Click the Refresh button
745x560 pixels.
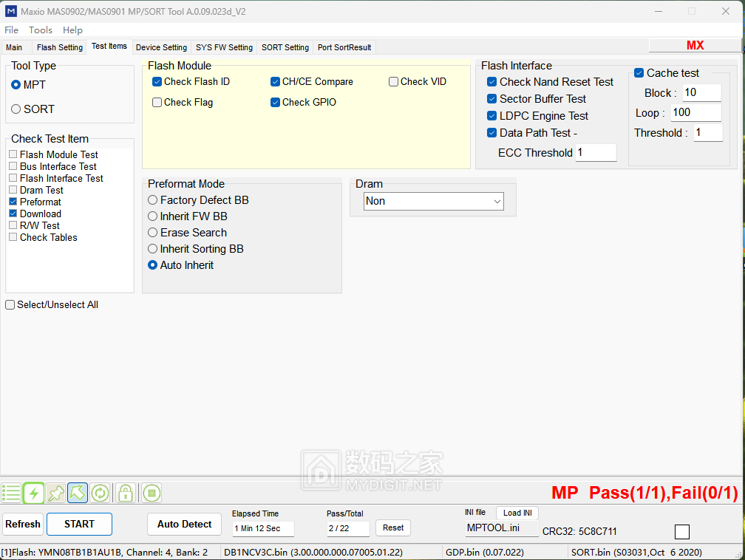(x=23, y=525)
